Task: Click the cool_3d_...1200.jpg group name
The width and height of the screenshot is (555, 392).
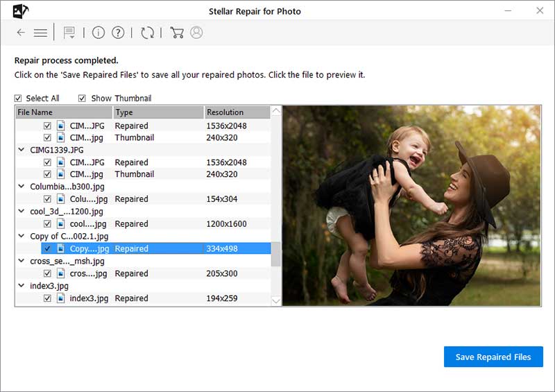Action: pyautogui.click(x=67, y=212)
